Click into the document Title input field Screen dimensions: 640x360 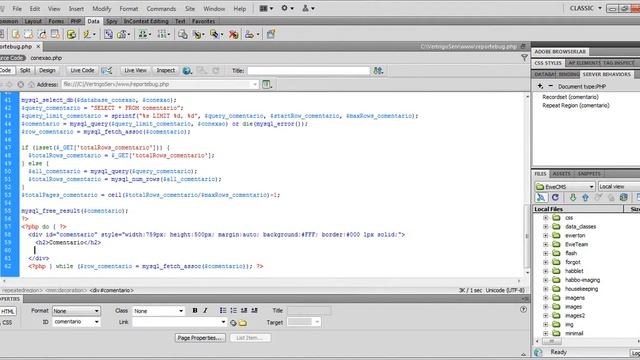click(308, 71)
